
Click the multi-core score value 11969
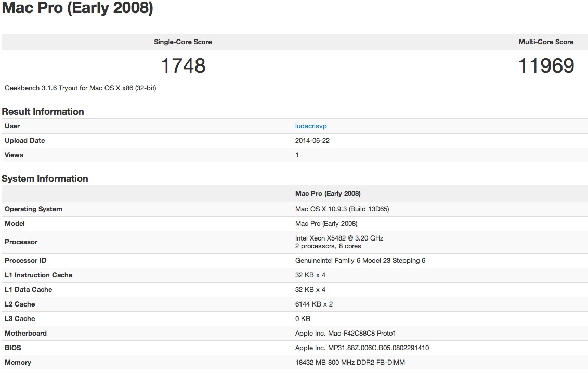tap(546, 65)
